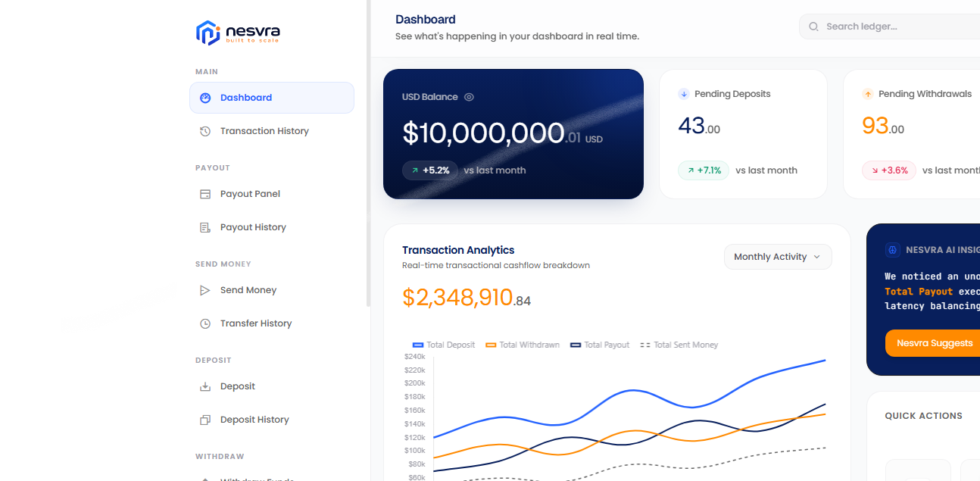Navigate to Transfer History
The width and height of the screenshot is (980, 481).
click(272, 323)
